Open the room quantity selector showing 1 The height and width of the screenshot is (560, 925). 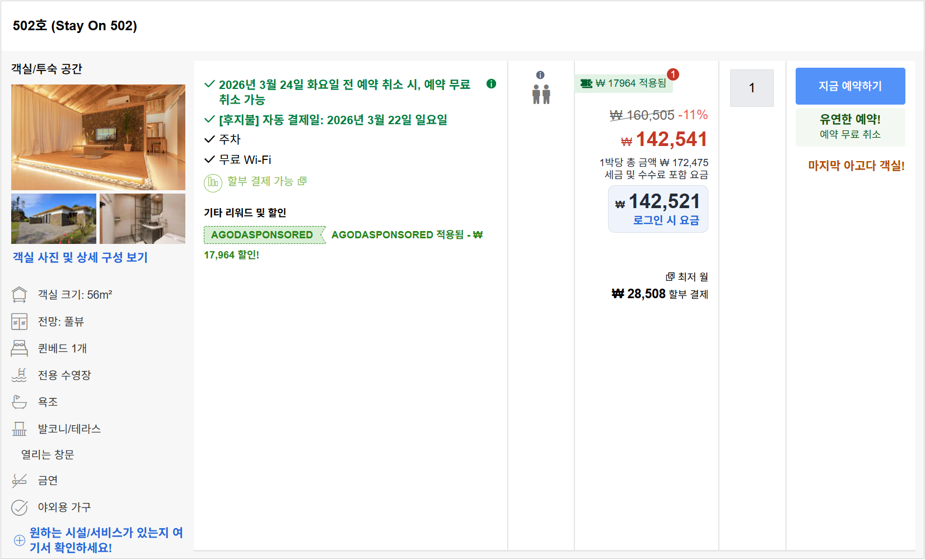coord(752,88)
